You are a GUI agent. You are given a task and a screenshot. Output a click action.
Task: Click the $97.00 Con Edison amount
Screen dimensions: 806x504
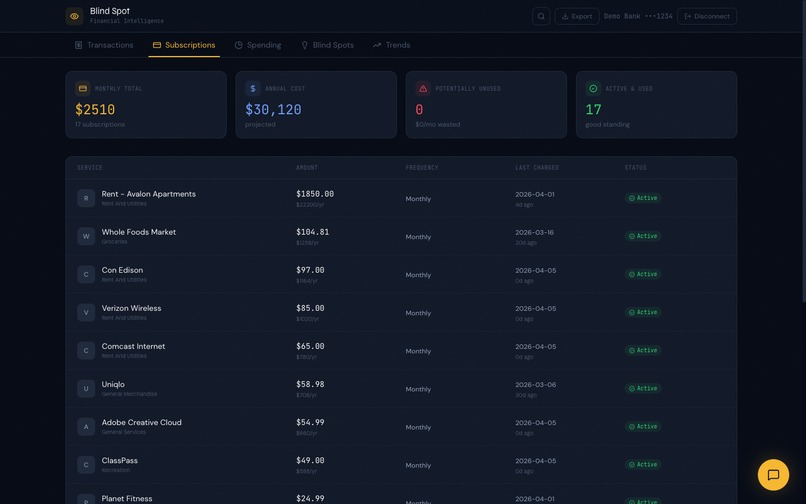[310, 270]
